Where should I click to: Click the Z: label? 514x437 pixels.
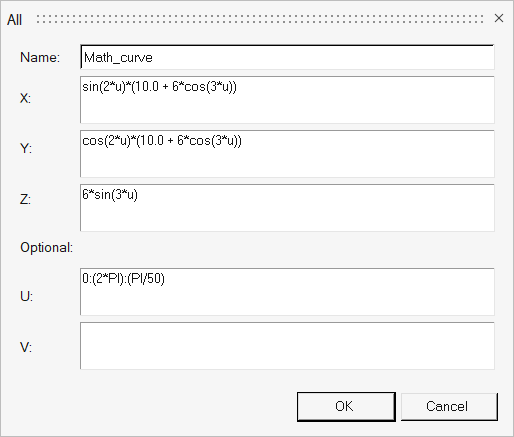click(x=25, y=199)
